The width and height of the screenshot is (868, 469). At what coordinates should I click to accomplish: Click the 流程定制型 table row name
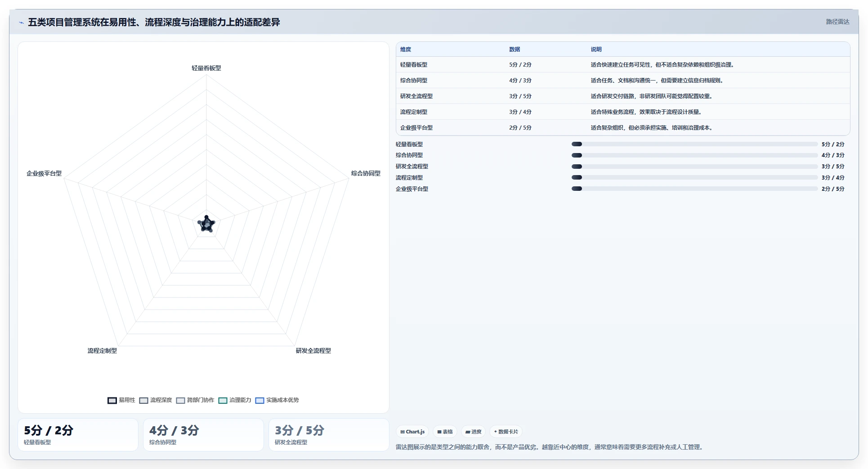point(414,112)
